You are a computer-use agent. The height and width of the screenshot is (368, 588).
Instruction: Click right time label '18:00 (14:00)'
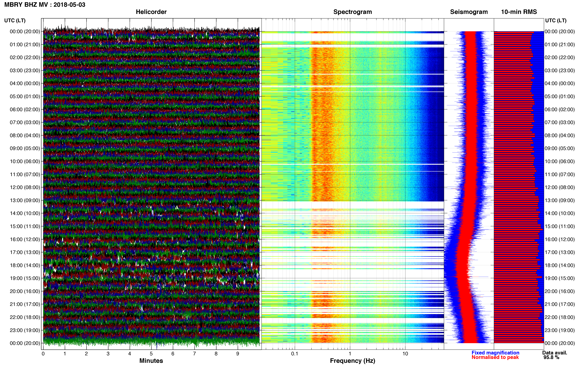(560, 265)
